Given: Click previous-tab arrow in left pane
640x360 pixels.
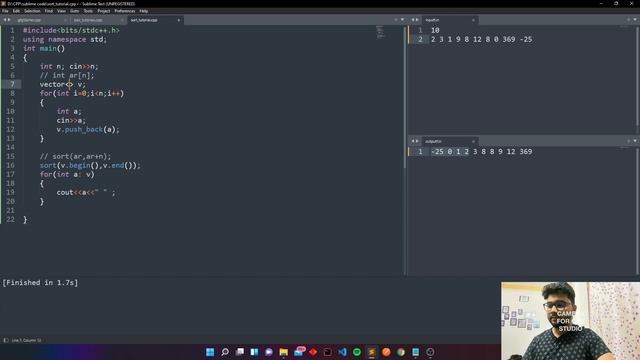Looking at the screenshot, I should [x=5, y=20].
